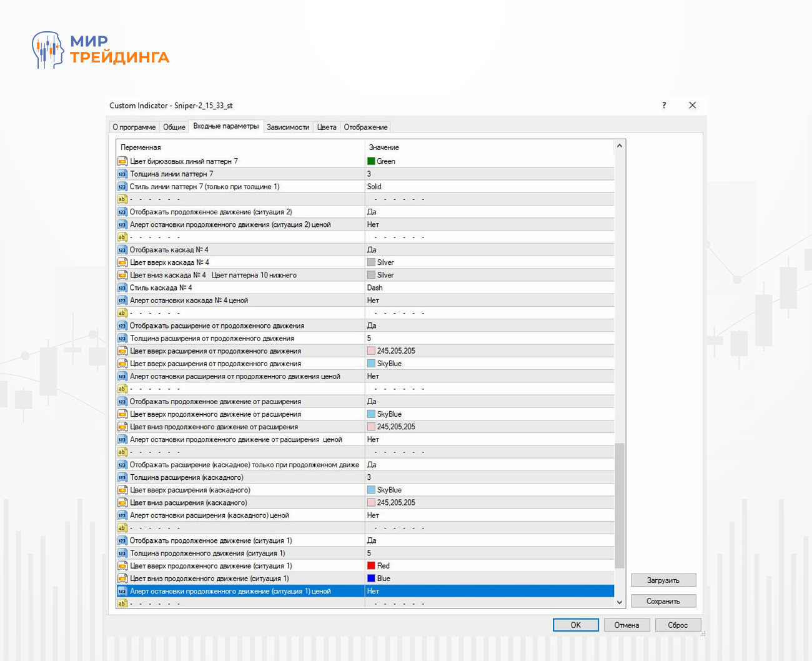The image size is (812, 661).
Task: Click the icon next to 'Стиль каскада № 4'
Action: (122, 288)
